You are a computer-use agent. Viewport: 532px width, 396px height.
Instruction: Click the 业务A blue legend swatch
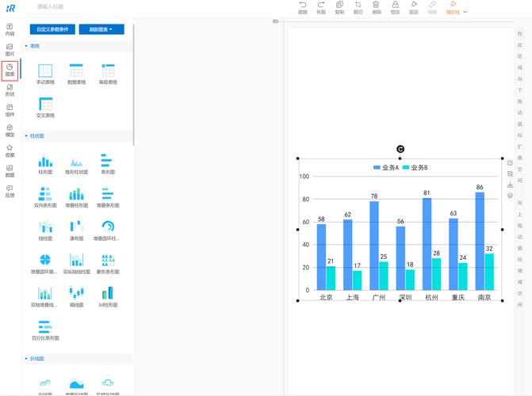coord(377,168)
